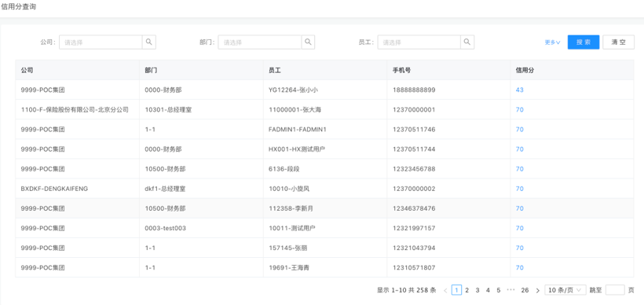Open credit score 70 for HX测试用户

click(x=520, y=149)
